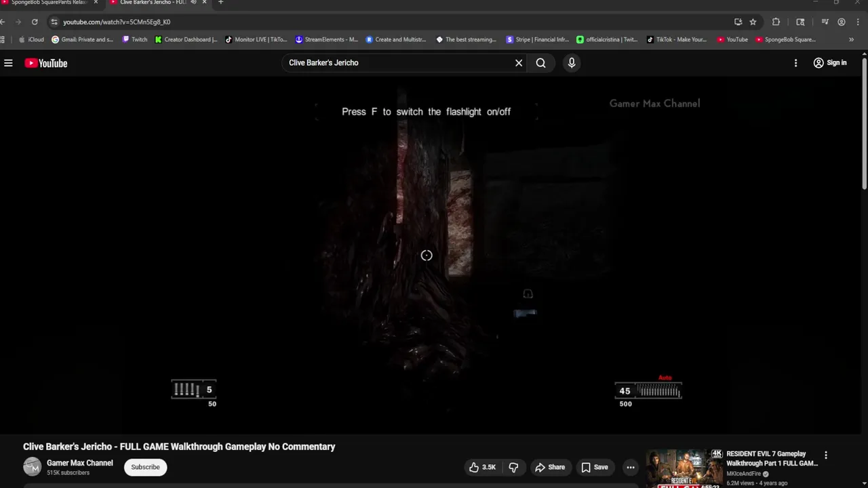This screenshot has height=488, width=868.
Task: Save the video to a playlist
Action: 594,467
